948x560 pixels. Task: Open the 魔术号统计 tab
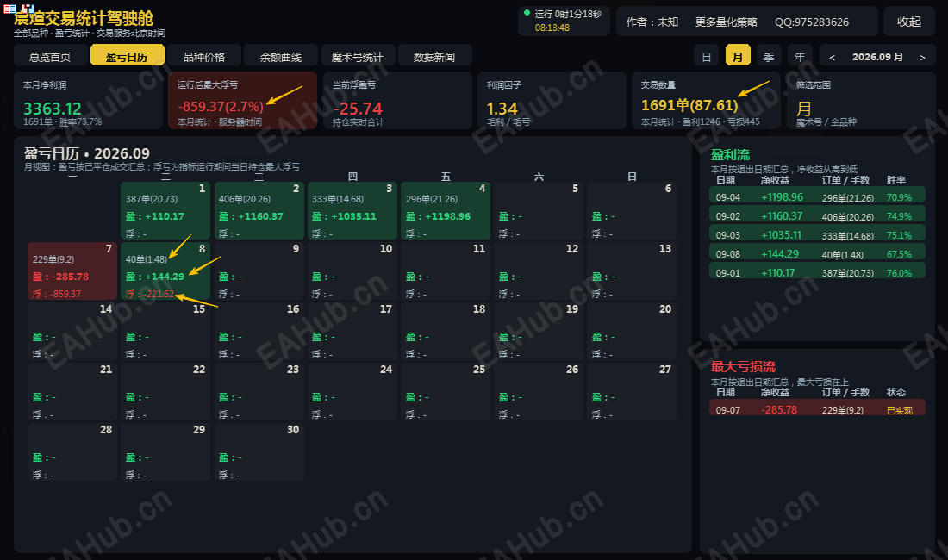(x=358, y=57)
